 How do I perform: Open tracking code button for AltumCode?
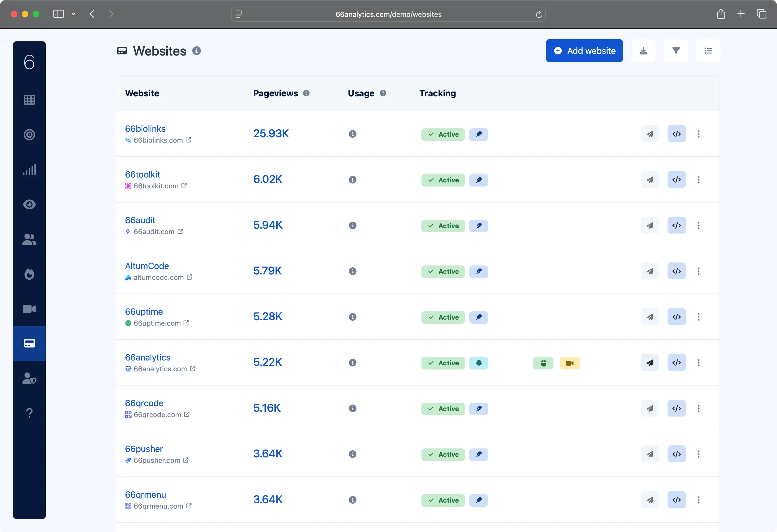pos(676,271)
